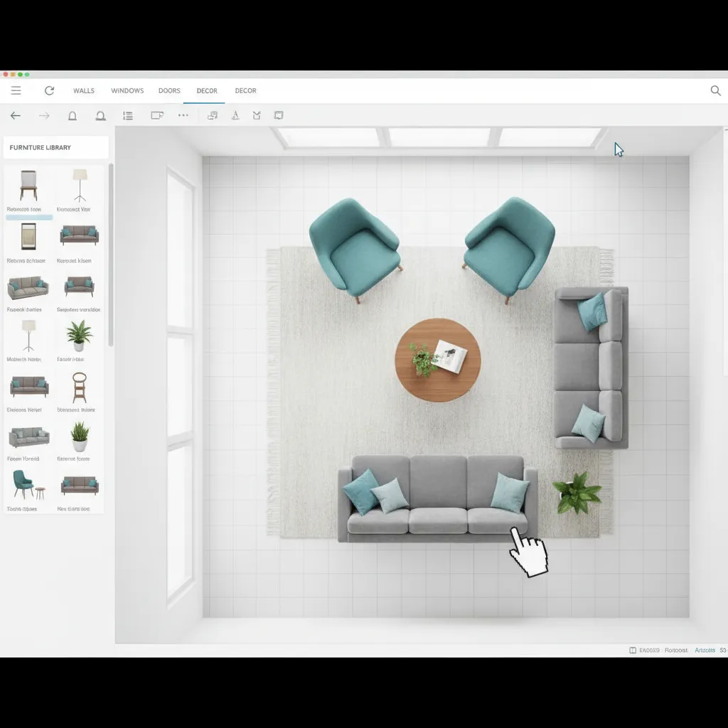The image size is (728, 728).
Task: Select the bell-shaped icon next to forward arrow
Action: 73,116
